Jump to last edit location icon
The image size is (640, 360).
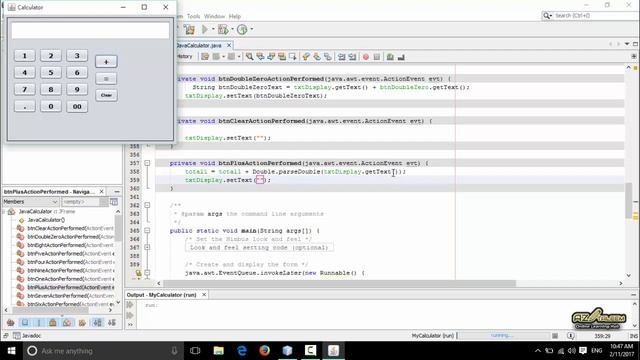205,57
